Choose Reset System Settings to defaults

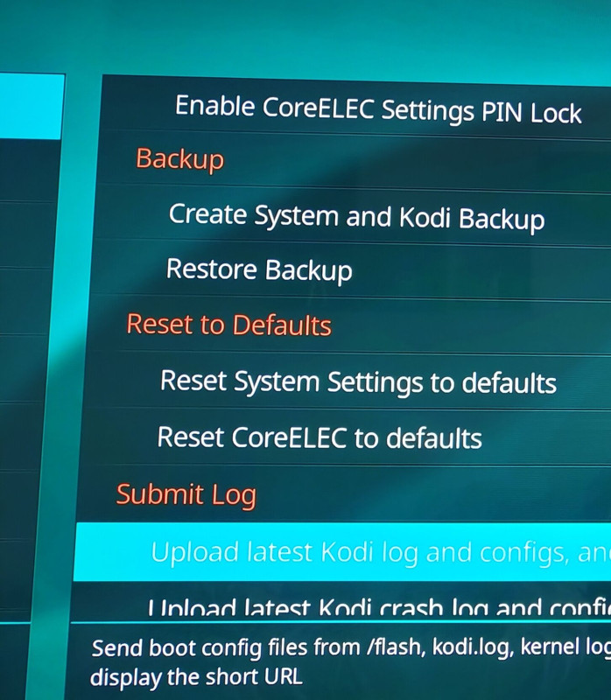[x=348, y=382]
